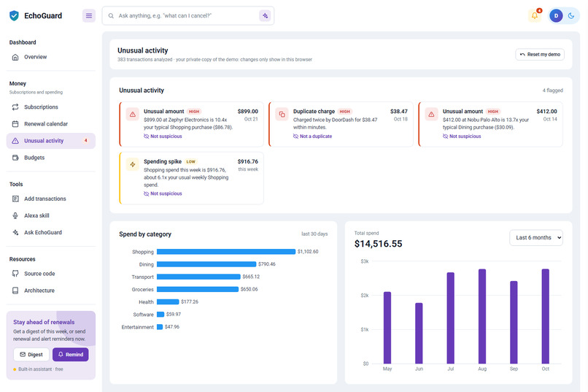Viewport: 588px width, 392px height.
Task: Click the Shopping category bar
Action: (226, 252)
